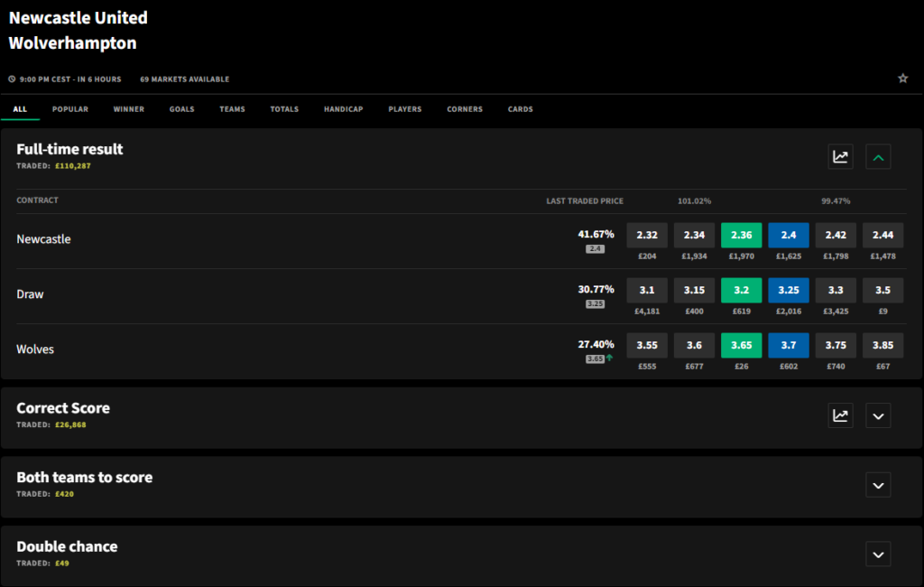
Task: Open the HANDICAP tab
Action: (x=344, y=109)
